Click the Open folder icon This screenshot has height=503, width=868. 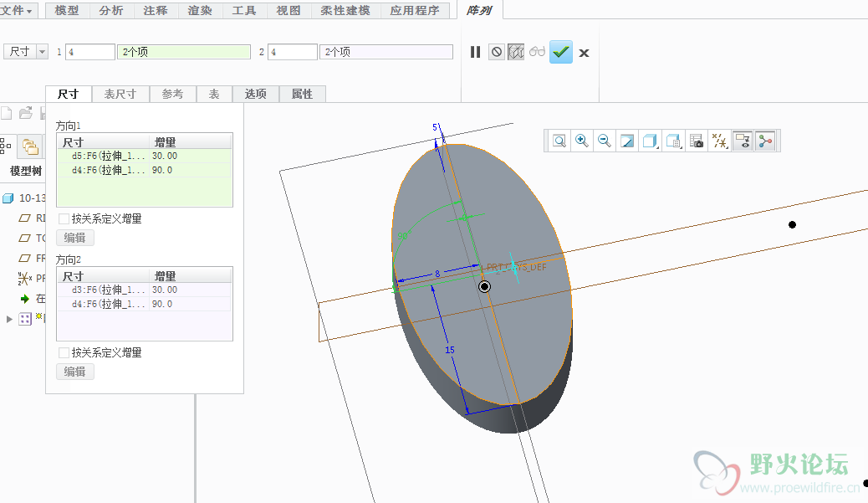pos(25,113)
